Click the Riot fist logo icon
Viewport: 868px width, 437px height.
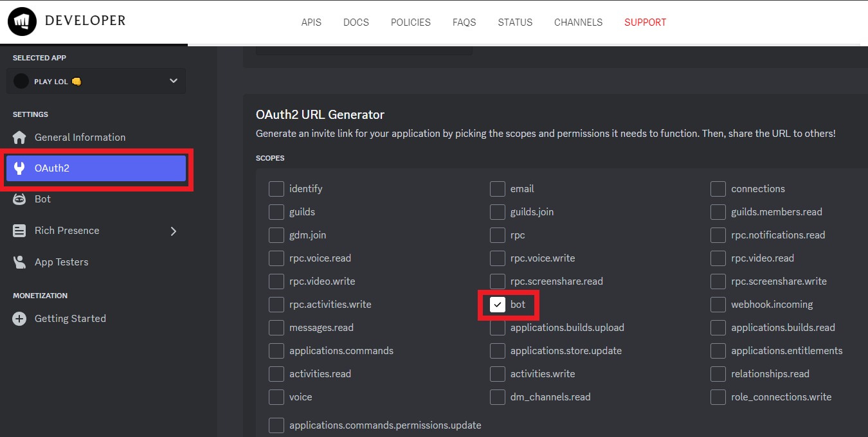[x=23, y=22]
